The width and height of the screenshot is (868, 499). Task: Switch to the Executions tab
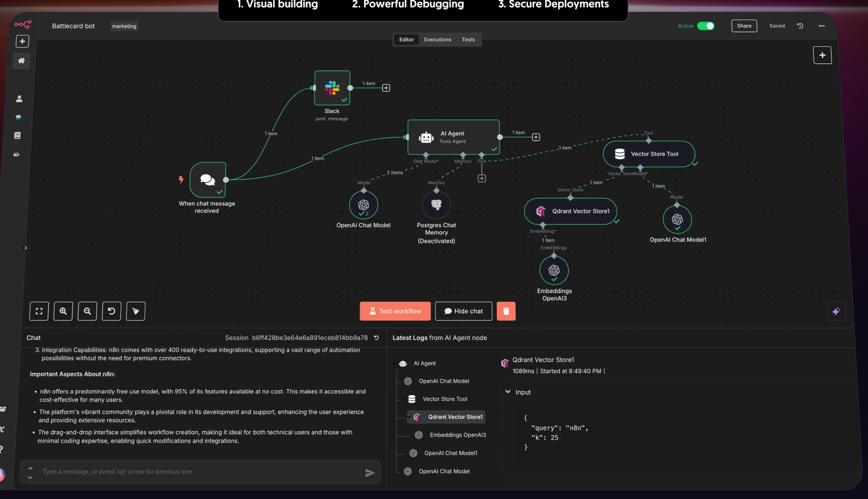coord(437,40)
